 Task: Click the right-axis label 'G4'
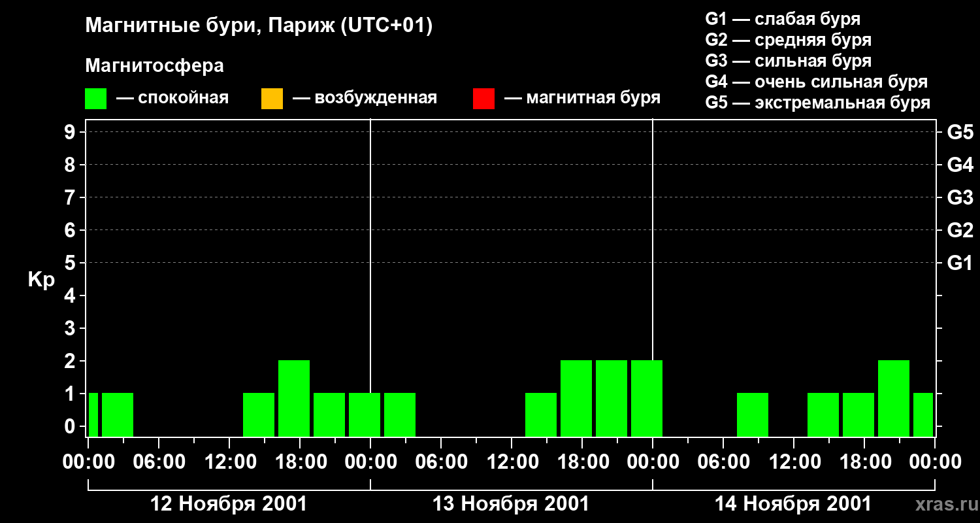(x=960, y=165)
